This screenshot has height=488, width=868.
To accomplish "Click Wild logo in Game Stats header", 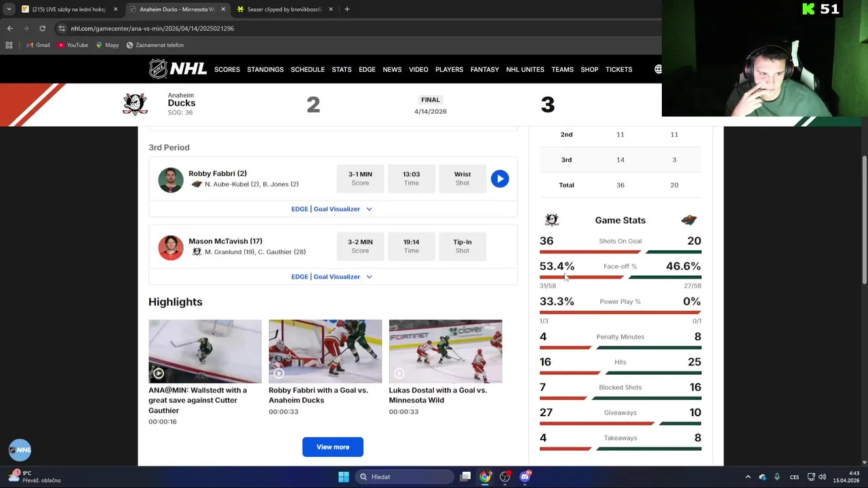I will pyautogui.click(x=689, y=220).
